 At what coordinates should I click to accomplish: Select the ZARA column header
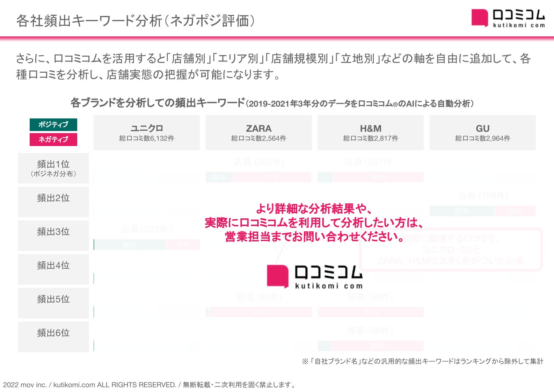coord(259,133)
